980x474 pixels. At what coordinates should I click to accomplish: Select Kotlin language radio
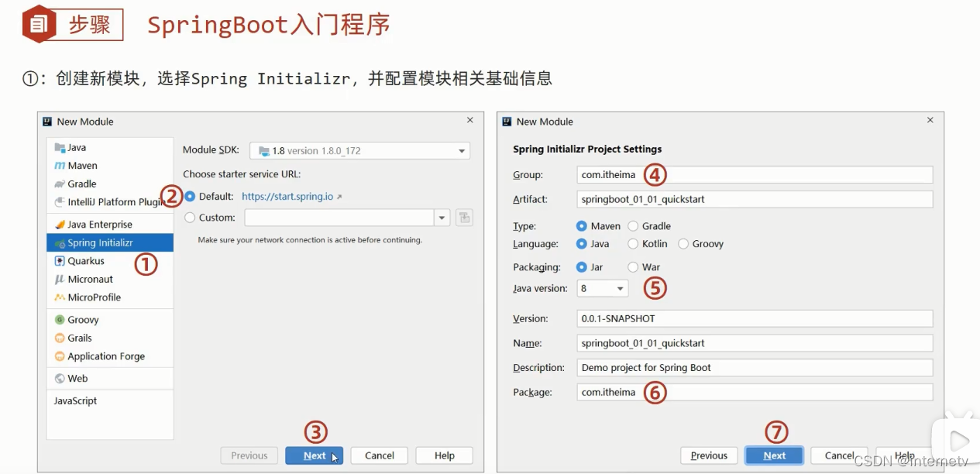point(633,244)
